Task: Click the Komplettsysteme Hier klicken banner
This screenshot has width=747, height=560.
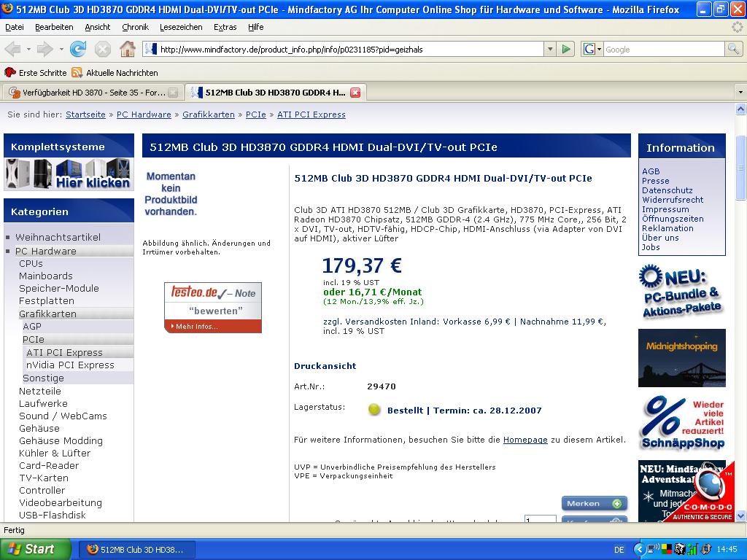Action: [x=69, y=174]
